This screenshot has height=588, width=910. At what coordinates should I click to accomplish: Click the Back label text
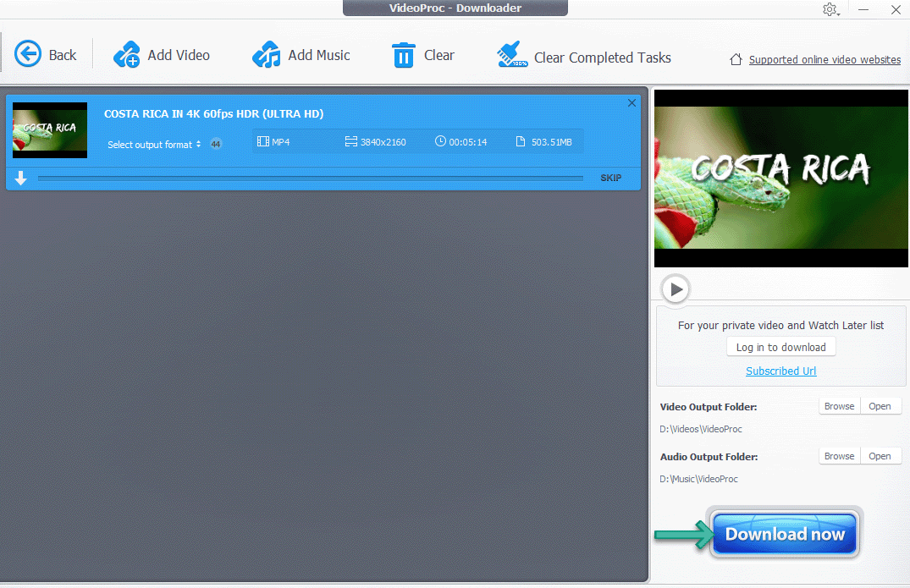click(63, 55)
